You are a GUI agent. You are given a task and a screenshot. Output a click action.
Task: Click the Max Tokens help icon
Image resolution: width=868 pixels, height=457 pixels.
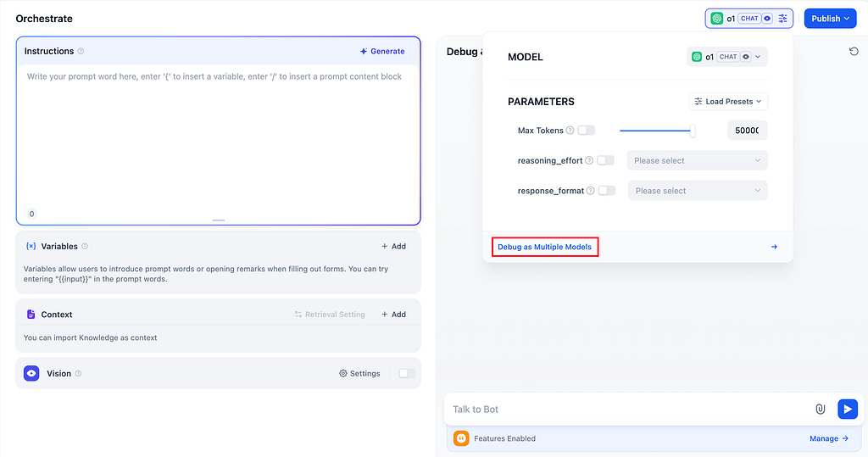coord(570,131)
